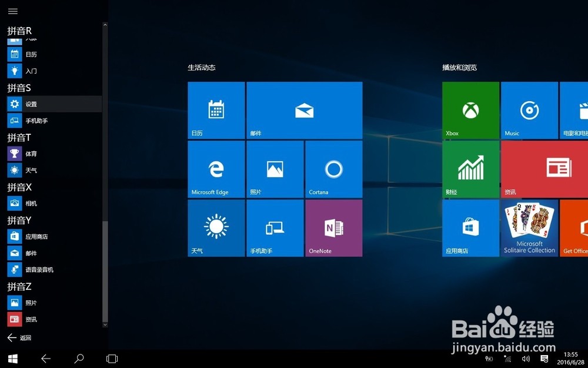This screenshot has width=588, height=368.
Task: Open 邮件 in the app list
Action: tap(54, 253)
